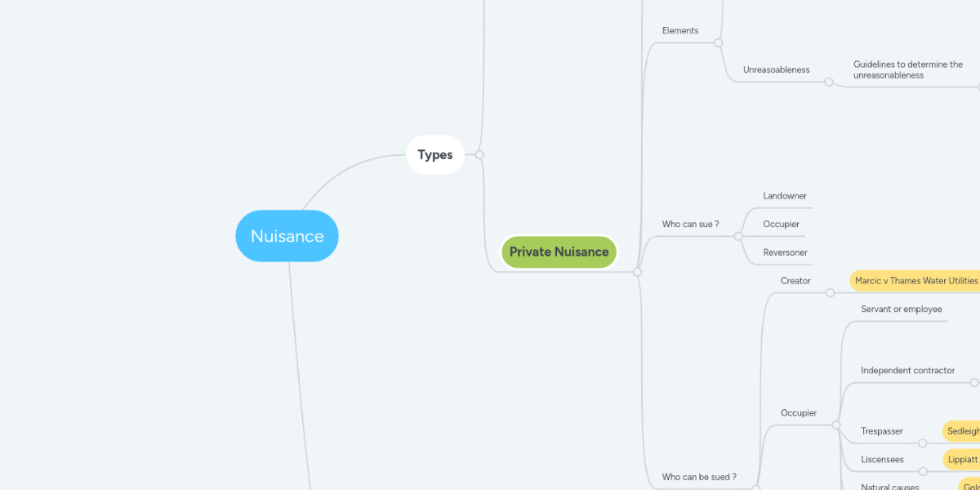Click the Types node
The height and width of the screenshot is (490, 980).
434,154
